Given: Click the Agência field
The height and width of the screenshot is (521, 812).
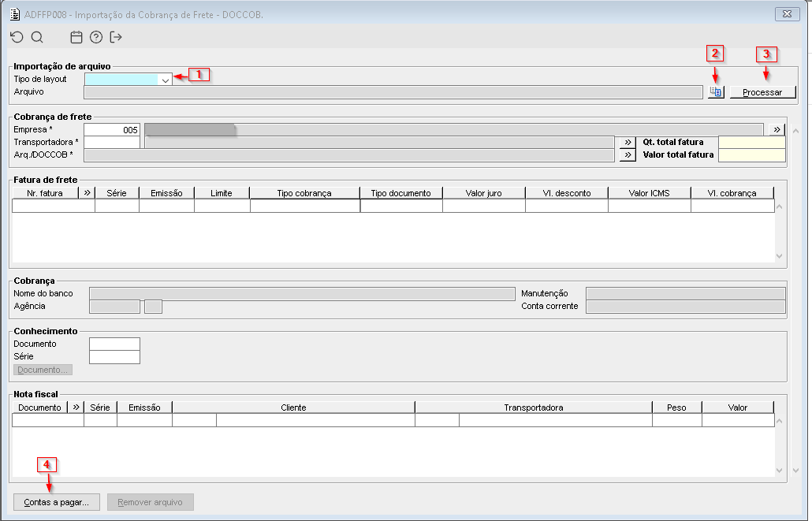Looking at the screenshot, I should pyautogui.click(x=114, y=307).
